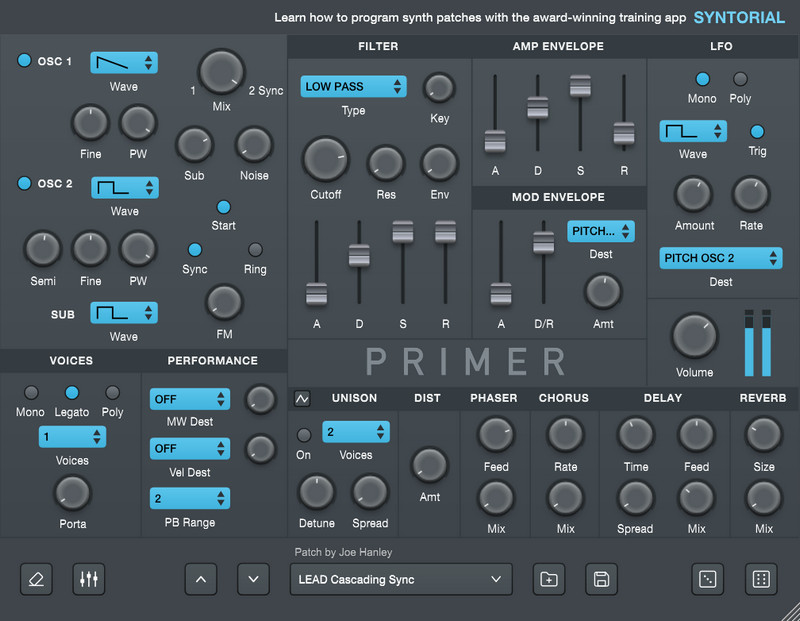Toggle the LFO Trig light
The image size is (800, 621).
click(x=757, y=132)
